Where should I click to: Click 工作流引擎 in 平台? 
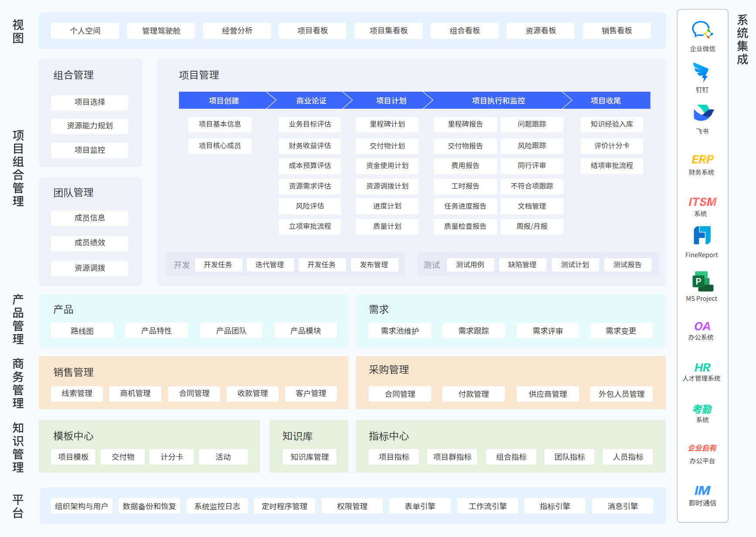(487, 506)
